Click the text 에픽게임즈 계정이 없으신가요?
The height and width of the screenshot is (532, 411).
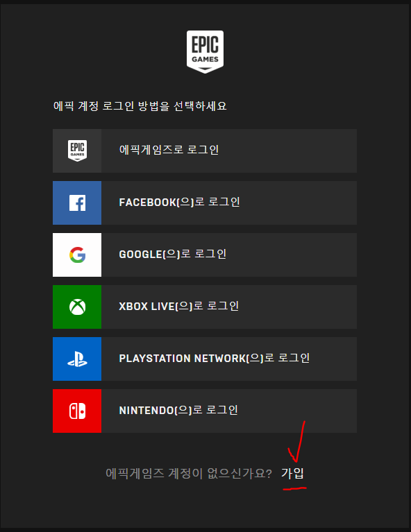[189, 473]
